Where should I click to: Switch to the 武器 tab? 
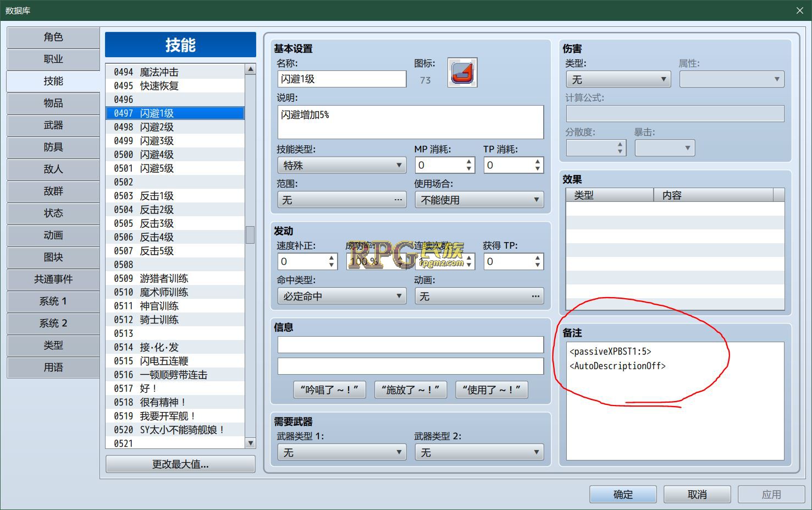(x=53, y=125)
